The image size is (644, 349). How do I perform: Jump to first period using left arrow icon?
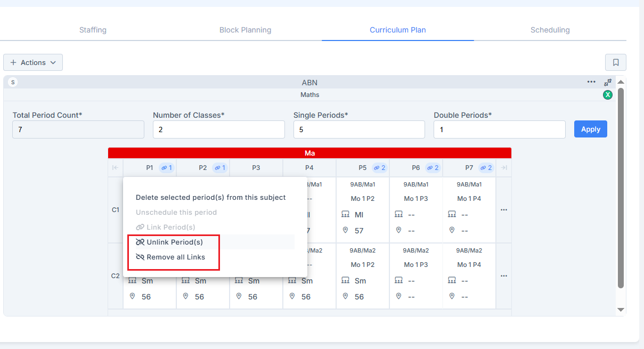(115, 168)
